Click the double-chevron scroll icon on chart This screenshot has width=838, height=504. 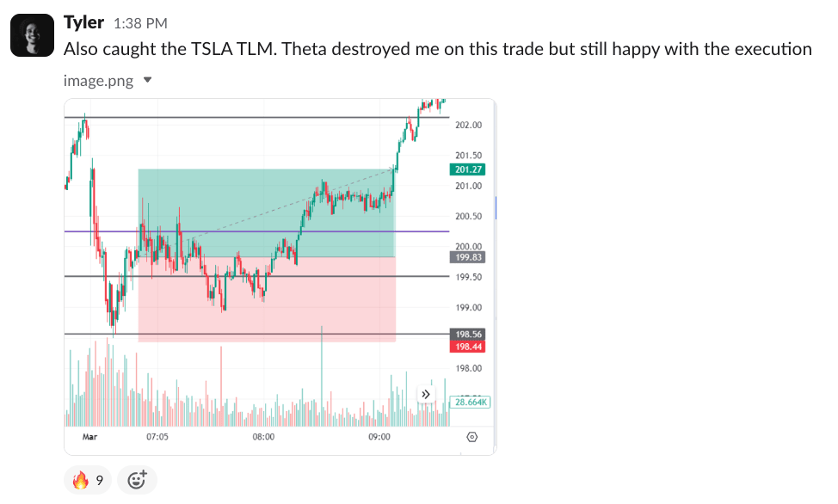[425, 394]
